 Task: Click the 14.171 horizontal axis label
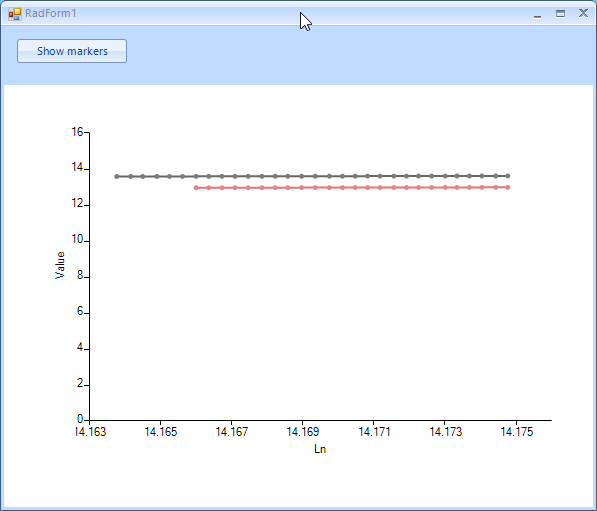[374, 432]
